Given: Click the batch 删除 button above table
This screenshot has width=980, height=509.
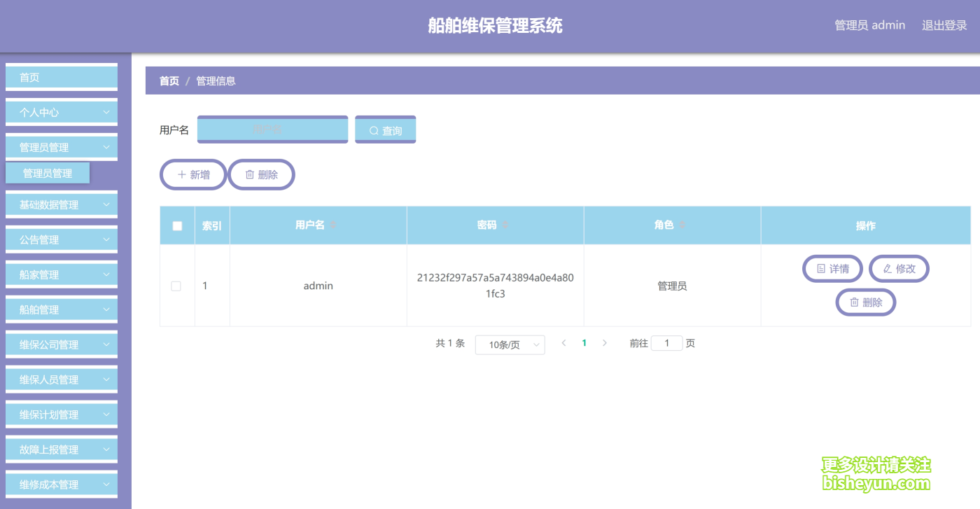Looking at the screenshot, I should [x=262, y=174].
